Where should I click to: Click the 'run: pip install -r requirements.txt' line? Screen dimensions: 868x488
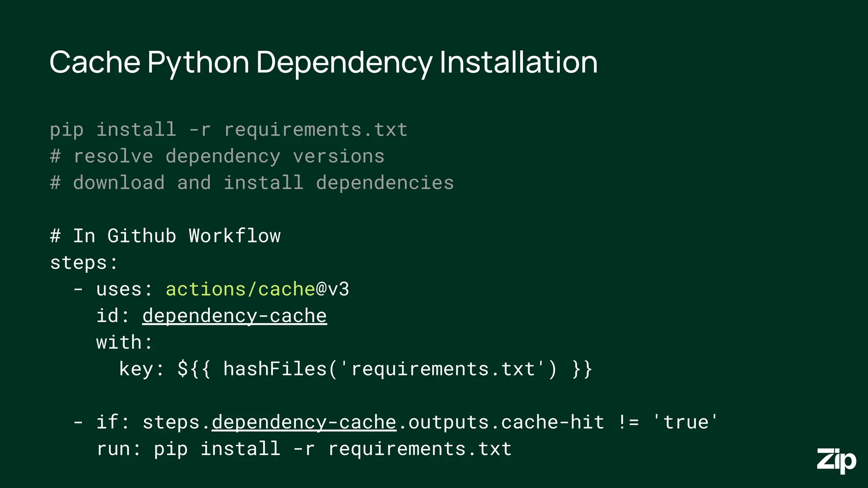coord(304,449)
